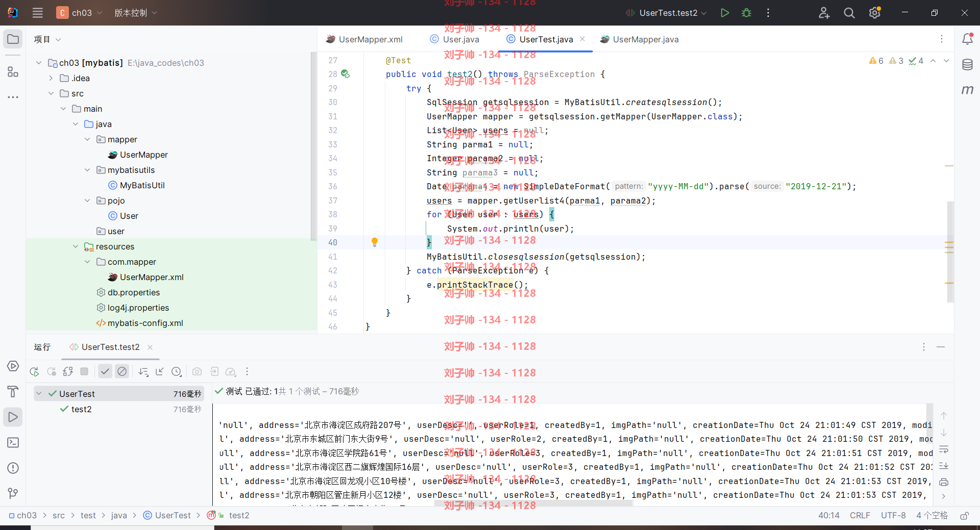
Task: Open IDE settings gear
Action: click(x=875, y=13)
